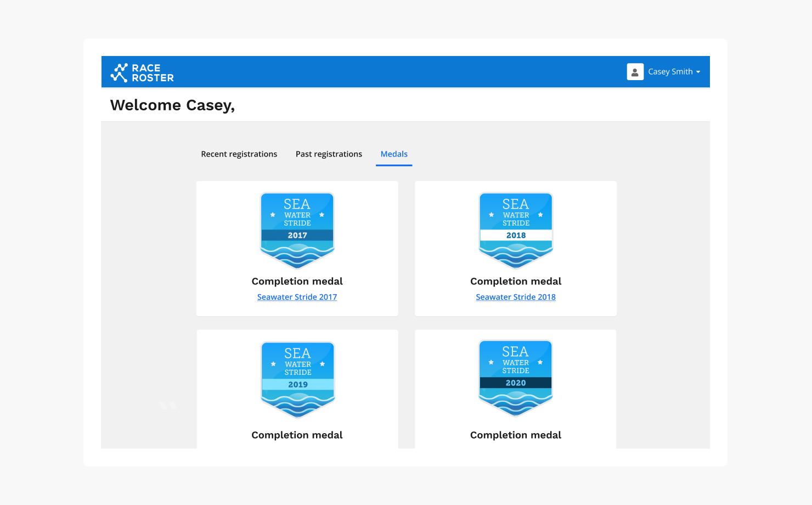812x505 pixels.
Task: Switch to the Recent registrations tab
Action: [x=239, y=154]
